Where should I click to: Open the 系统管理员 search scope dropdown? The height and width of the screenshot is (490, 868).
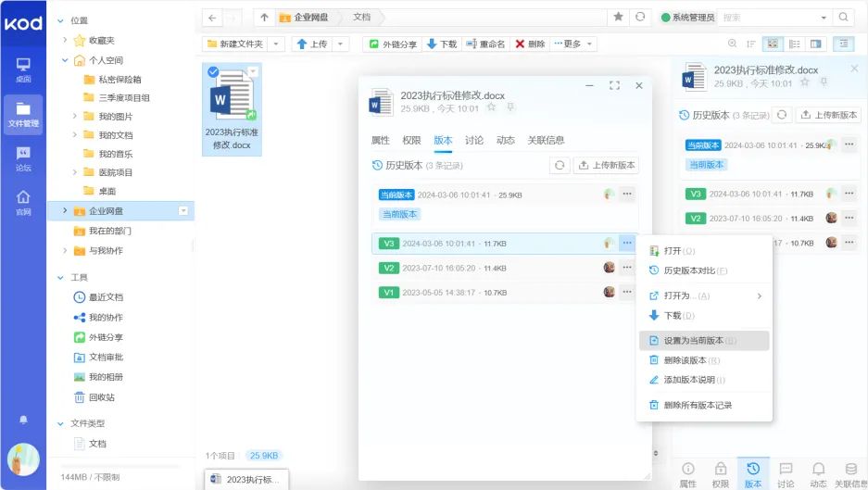point(824,18)
